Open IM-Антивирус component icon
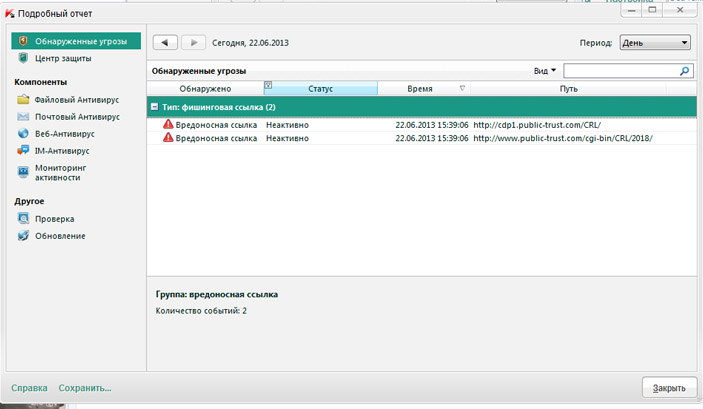Viewport: 703px width, 409px height. pos(23,149)
